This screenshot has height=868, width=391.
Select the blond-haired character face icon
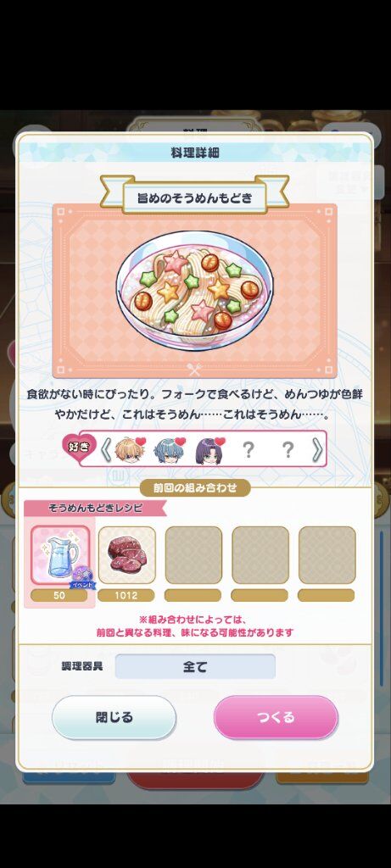[128, 449]
